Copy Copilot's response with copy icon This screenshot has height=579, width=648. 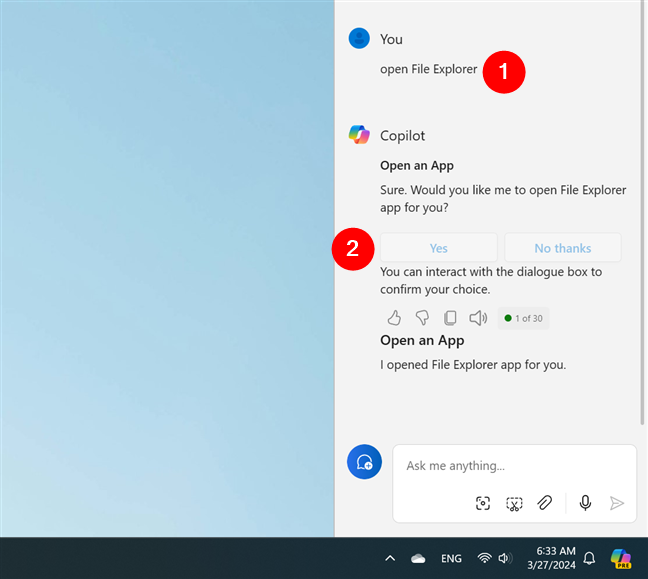point(450,318)
